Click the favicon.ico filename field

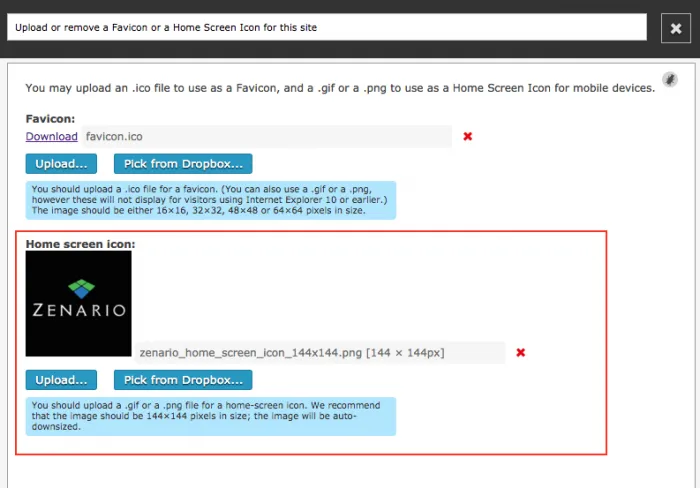[266, 136]
